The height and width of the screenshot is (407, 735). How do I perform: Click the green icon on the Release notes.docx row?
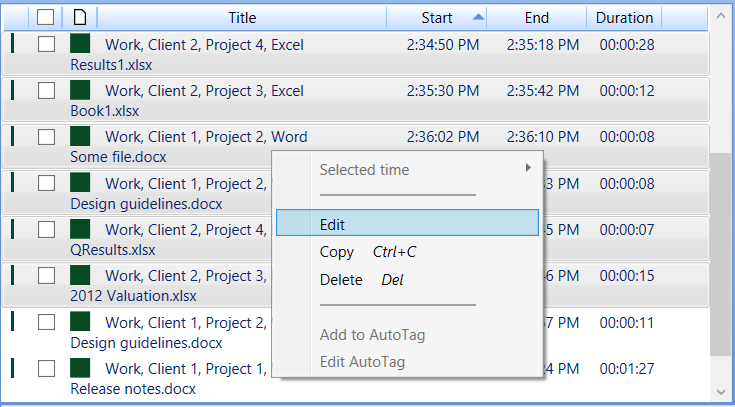pyautogui.click(x=80, y=368)
